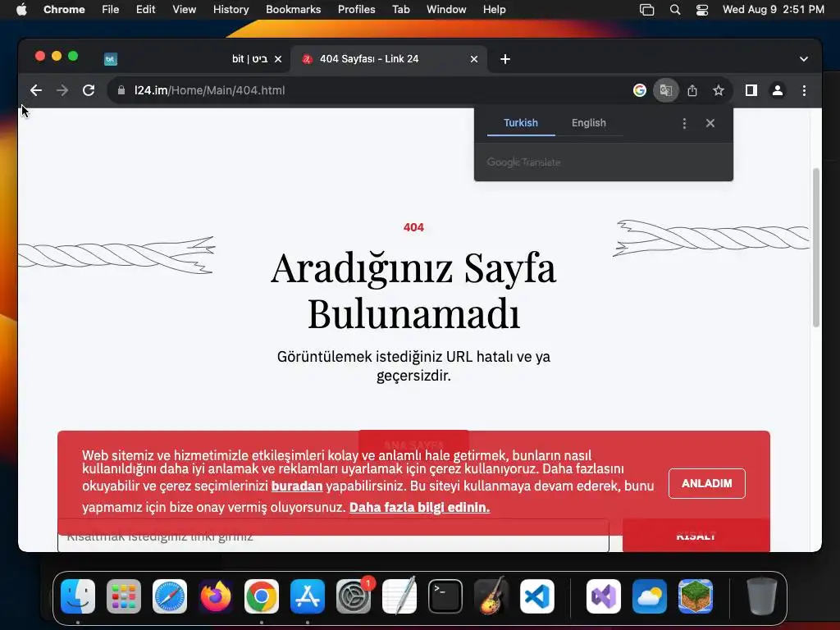Open the Apple menu
Viewport: 840px width, 630px height.
[x=21, y=10]
